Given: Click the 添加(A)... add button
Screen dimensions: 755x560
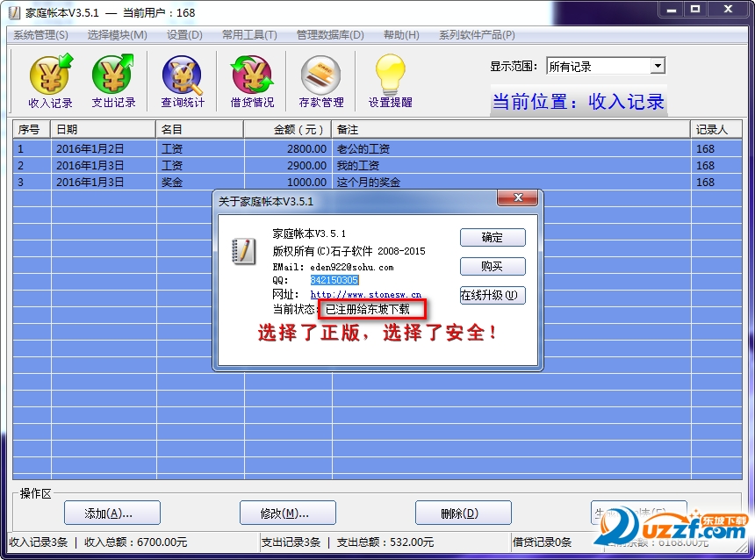Looking at the screenshot, I should [x=112, y=513].
